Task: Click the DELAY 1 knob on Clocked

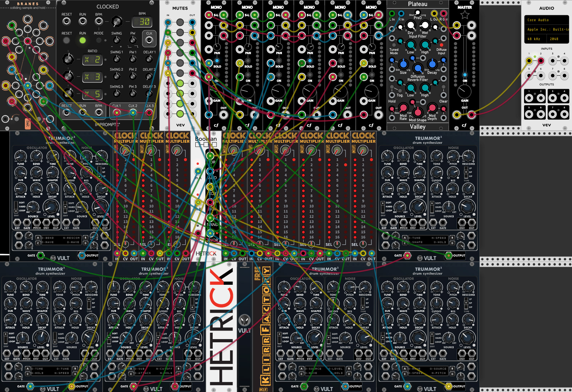Action: (149, 59)
